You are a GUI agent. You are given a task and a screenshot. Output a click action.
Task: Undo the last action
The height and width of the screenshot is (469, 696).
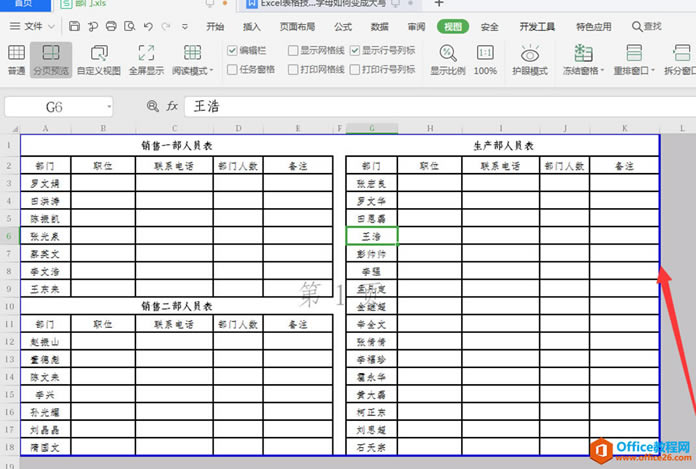click(x=148, y=26)
